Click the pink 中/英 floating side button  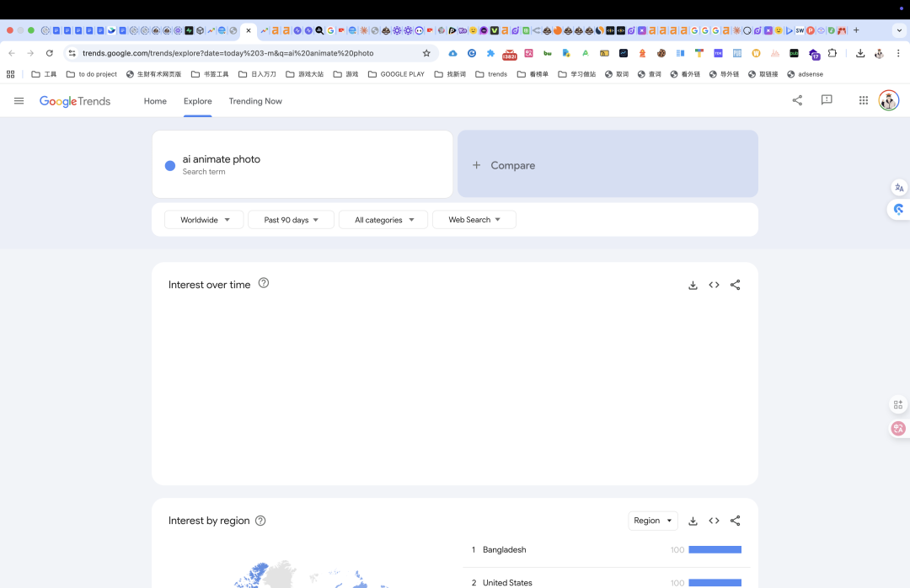(898, 429)
